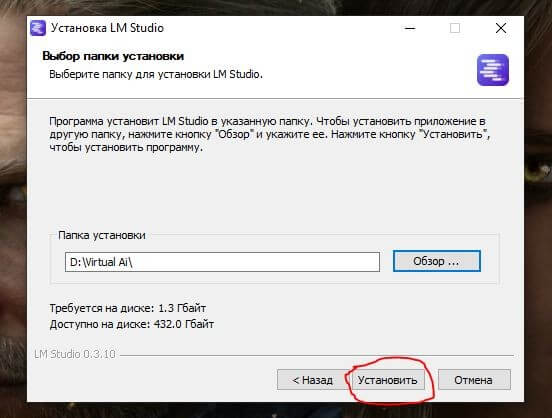Screen dimensions: 552x418
Task: Click the Папка установки group label
Action: (102, 235)
